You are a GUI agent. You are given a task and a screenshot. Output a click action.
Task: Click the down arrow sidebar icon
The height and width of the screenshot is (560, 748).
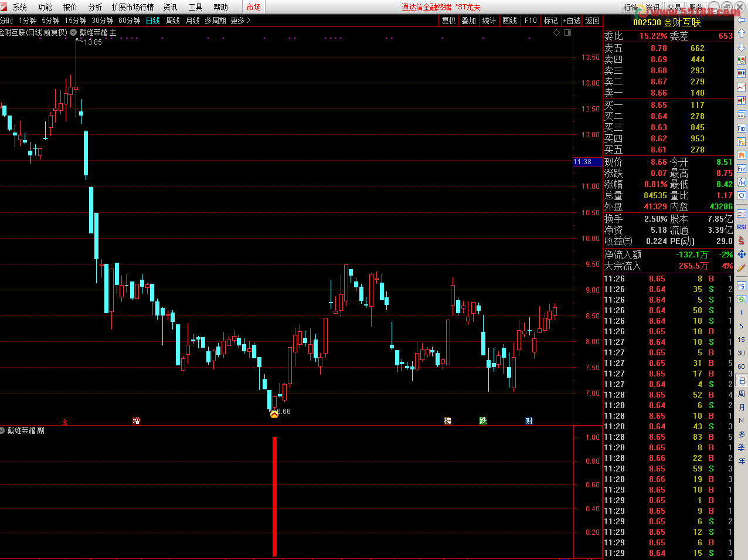tap(742, 47)
